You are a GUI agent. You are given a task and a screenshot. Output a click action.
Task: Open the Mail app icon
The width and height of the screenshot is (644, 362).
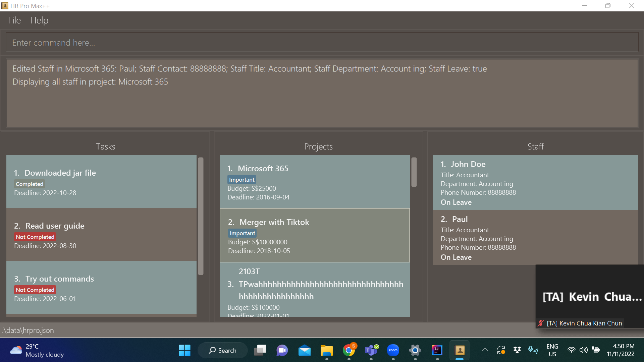304,350
